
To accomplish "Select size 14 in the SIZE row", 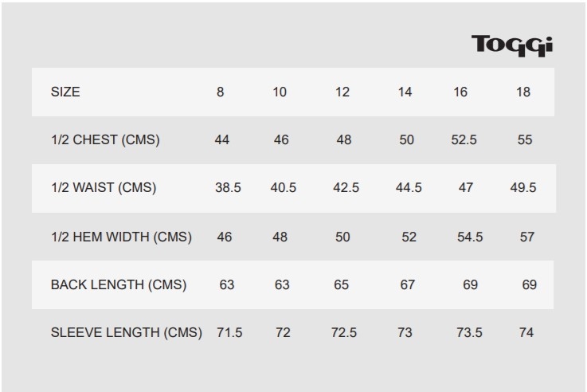I will [x=405, y=92].
